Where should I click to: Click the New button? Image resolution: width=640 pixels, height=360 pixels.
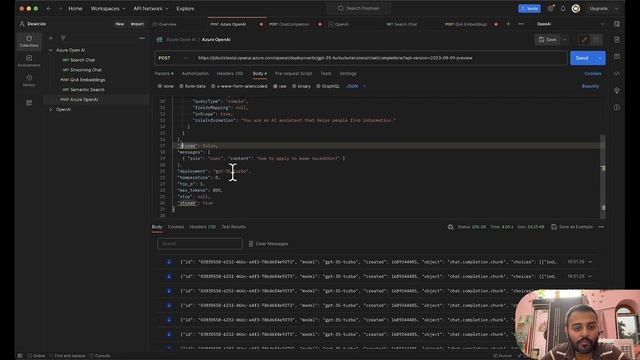point(119,24)
